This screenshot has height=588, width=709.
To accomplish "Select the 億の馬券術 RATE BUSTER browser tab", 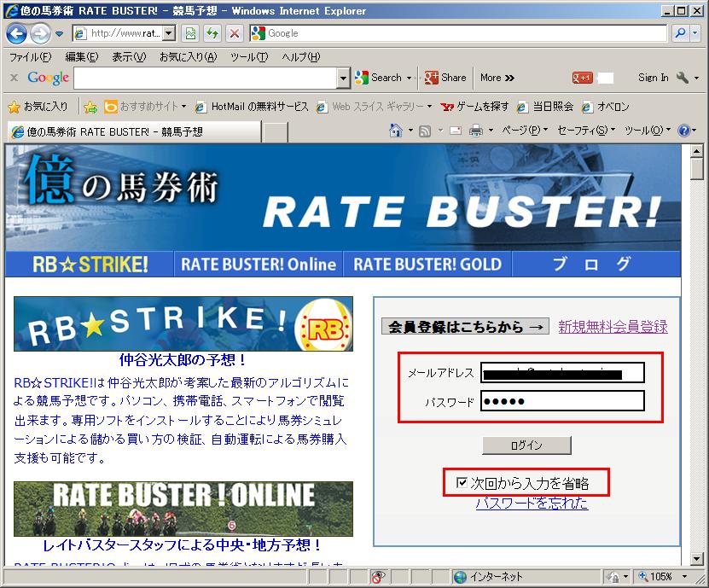I will (x=134, y=131).
